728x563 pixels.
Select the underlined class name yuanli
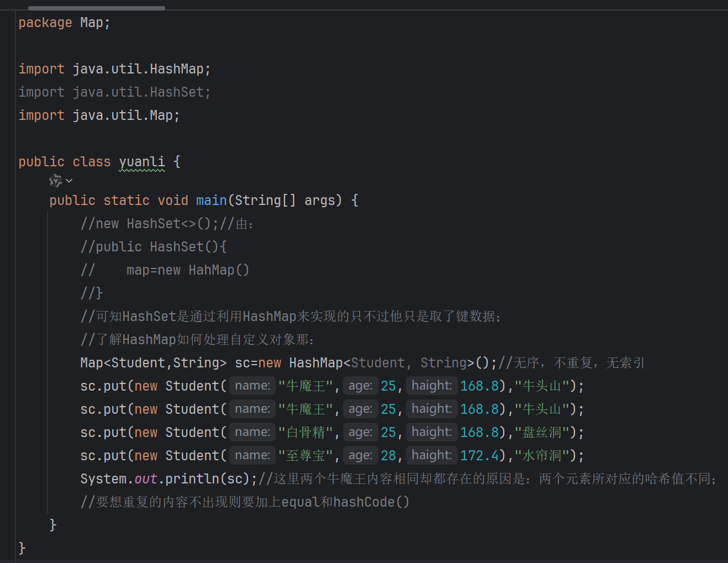click(141, 161)
